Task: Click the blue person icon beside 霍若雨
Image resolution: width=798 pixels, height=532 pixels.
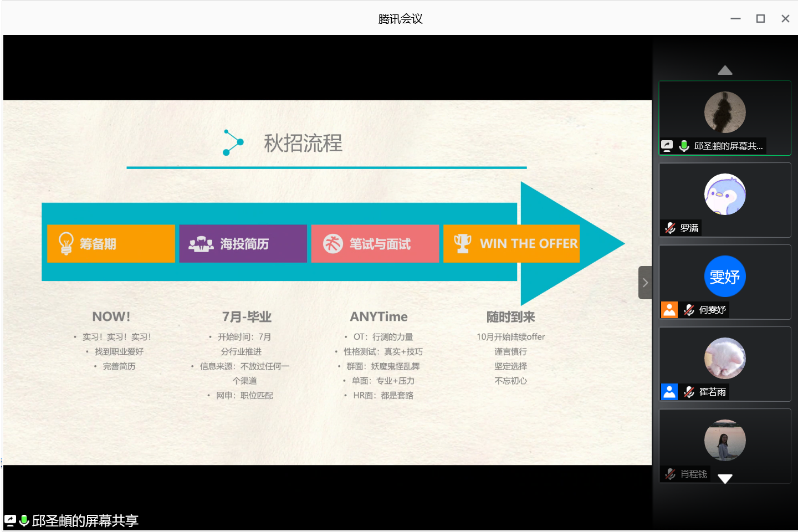Action: 669,392
